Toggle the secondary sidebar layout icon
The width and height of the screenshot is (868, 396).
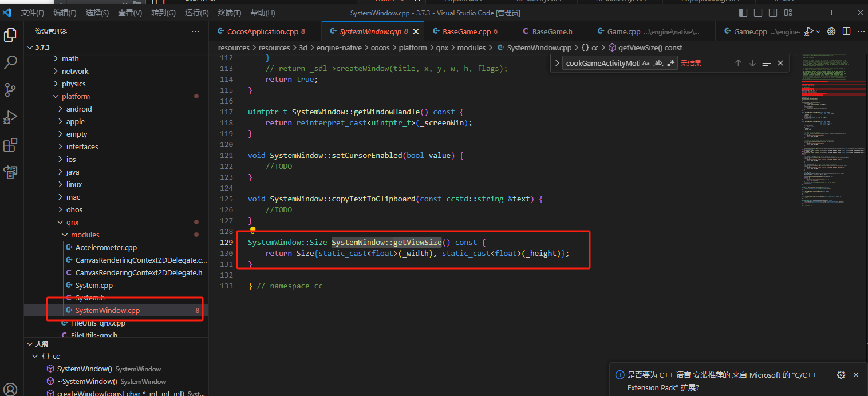[x=773, y=13]
